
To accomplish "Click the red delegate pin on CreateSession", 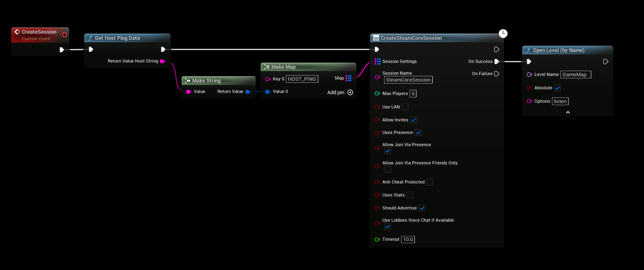I will (64, 35).
